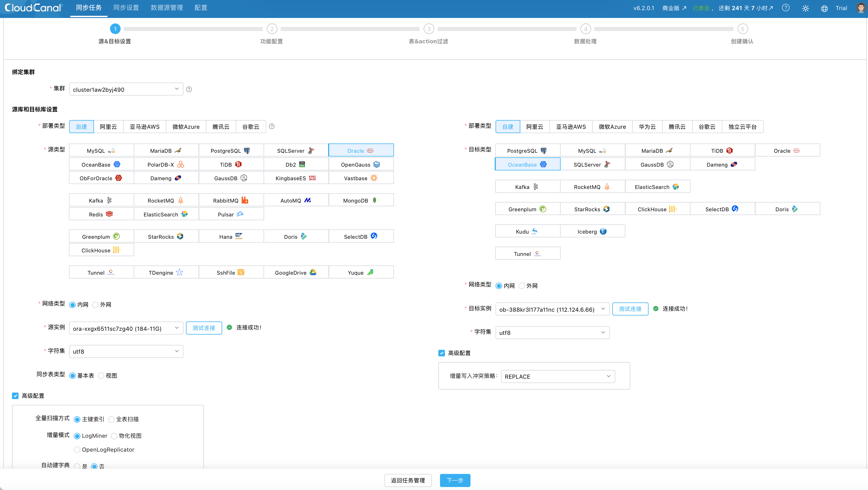868x490 pixels.
Task: Click the source deployment type help icon
Action: tap(271, 126)
